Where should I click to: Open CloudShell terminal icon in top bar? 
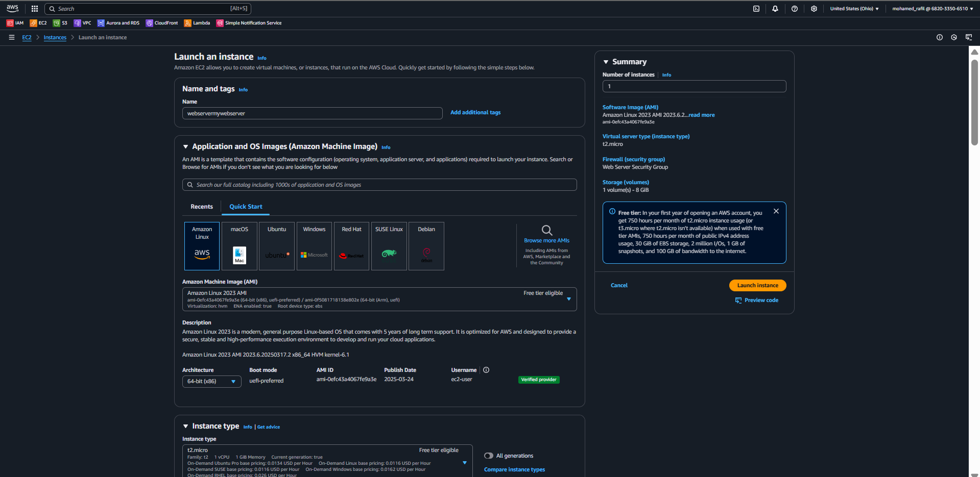coord(756,9)
